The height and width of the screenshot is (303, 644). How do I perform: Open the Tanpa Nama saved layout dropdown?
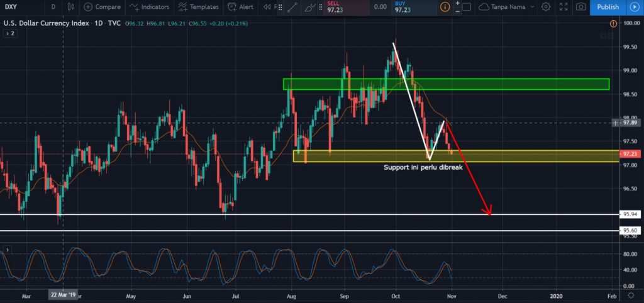[x=512, y=7]
